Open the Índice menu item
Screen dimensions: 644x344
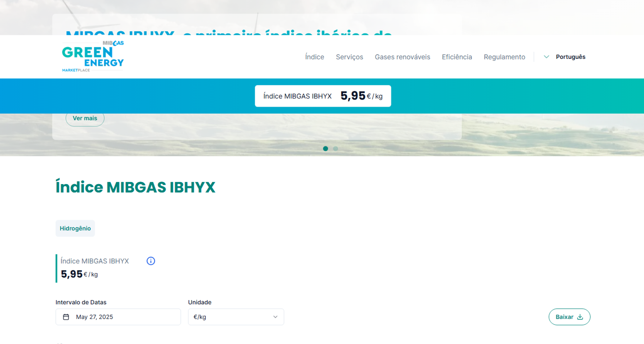click(314, 57)
